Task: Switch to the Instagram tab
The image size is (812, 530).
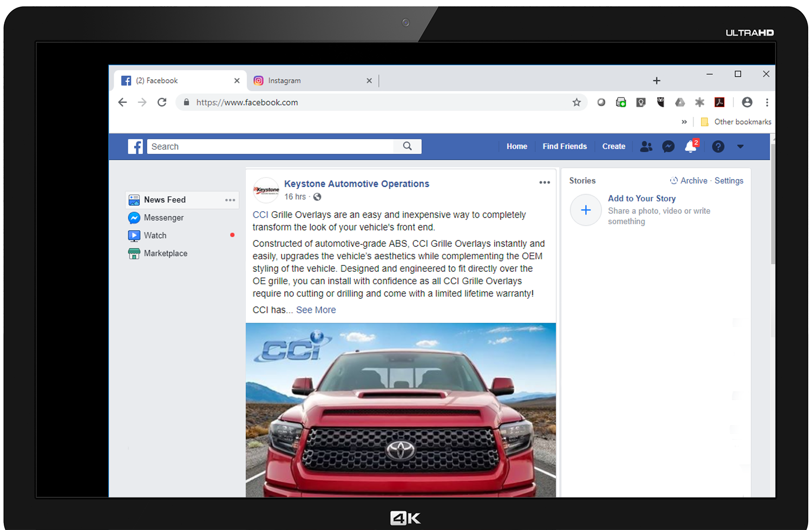Action: coord(312,81)
